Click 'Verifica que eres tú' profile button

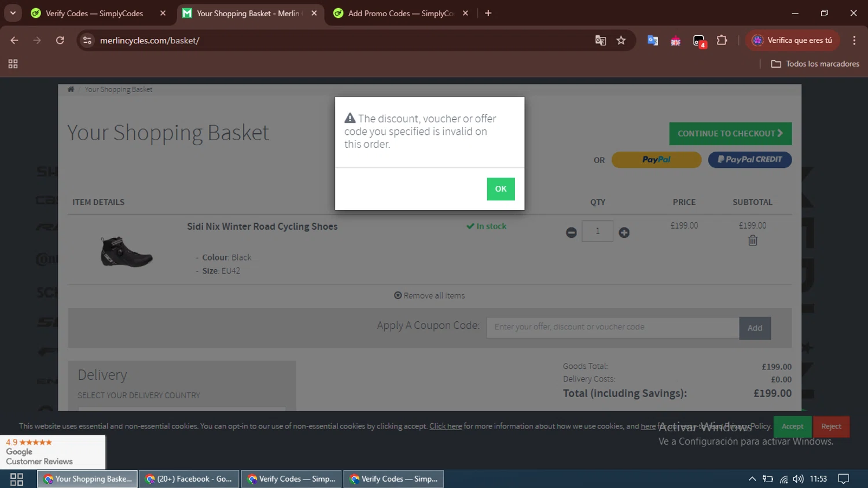click(792, 41)
